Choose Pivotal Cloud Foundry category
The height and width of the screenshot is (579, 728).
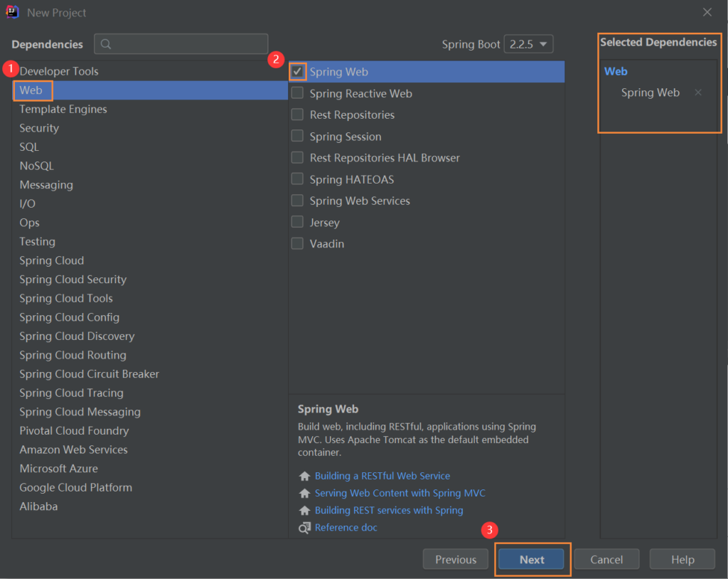click(150, 431)
